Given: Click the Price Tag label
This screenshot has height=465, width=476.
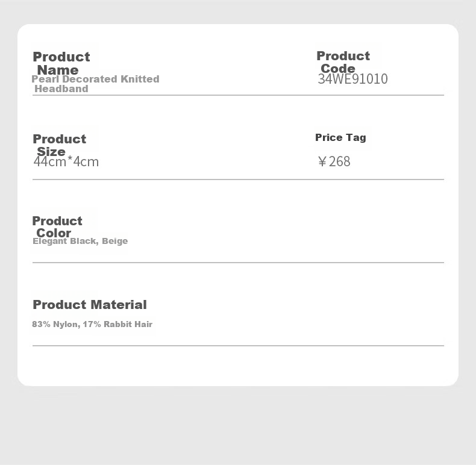Looking at the screenshot, I should [340, 137].
